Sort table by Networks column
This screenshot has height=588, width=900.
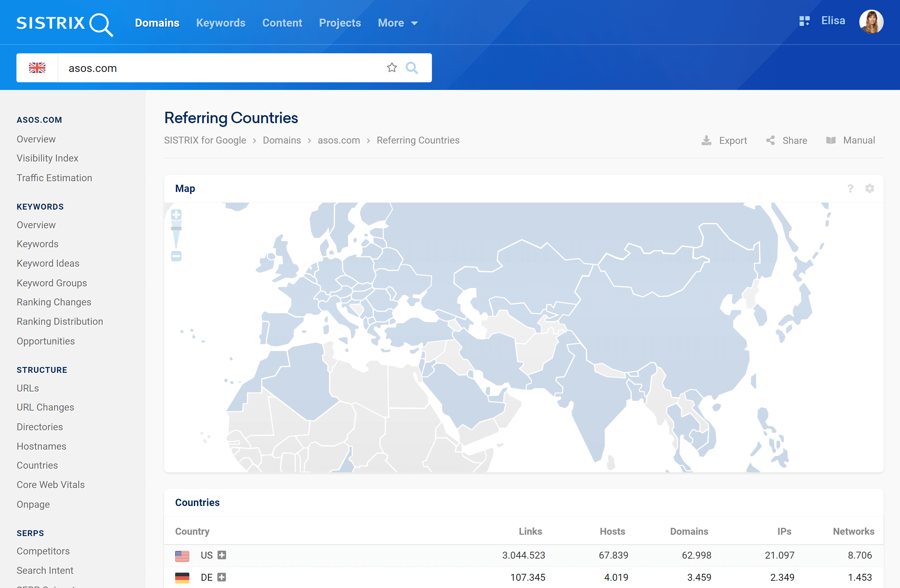point(854,531)
